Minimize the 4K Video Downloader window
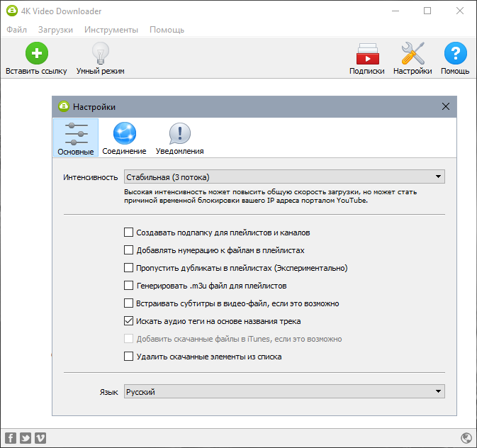The height and width of the screenshot is (448, 477). tap(395, 11)
